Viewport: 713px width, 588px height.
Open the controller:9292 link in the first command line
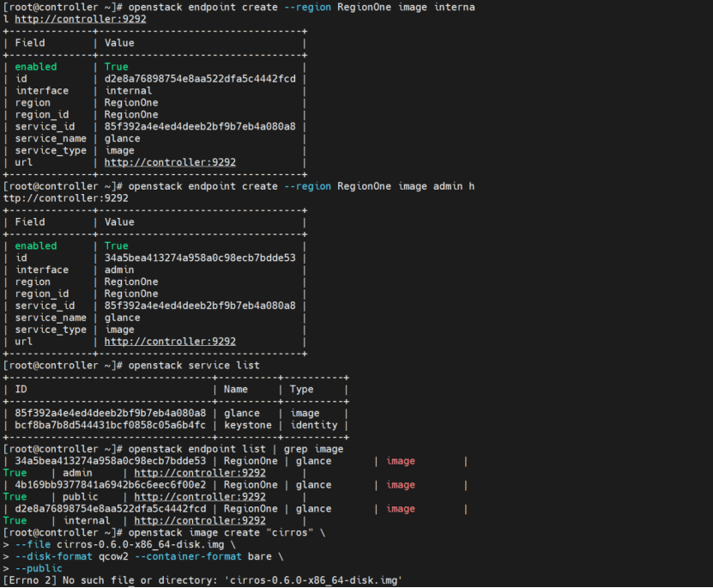point(81,19)
